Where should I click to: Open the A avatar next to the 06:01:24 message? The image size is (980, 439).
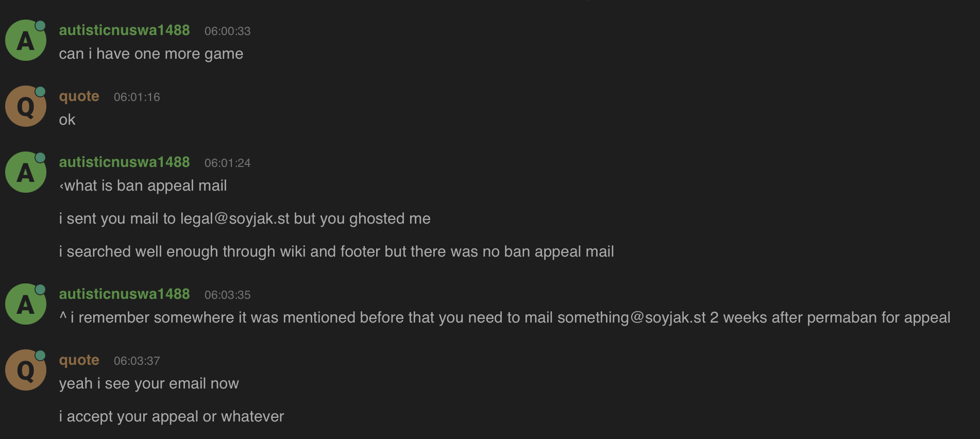(26, 173)
